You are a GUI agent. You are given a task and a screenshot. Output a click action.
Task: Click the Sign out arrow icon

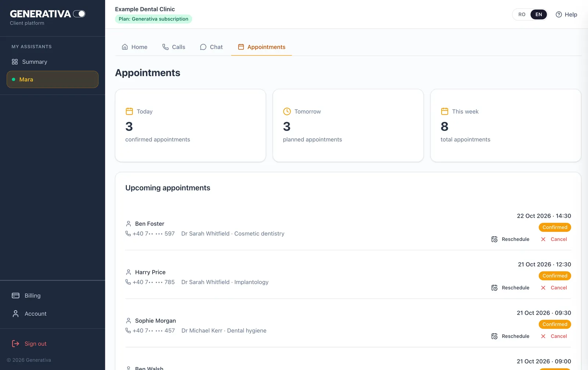(x=15, y=344)
